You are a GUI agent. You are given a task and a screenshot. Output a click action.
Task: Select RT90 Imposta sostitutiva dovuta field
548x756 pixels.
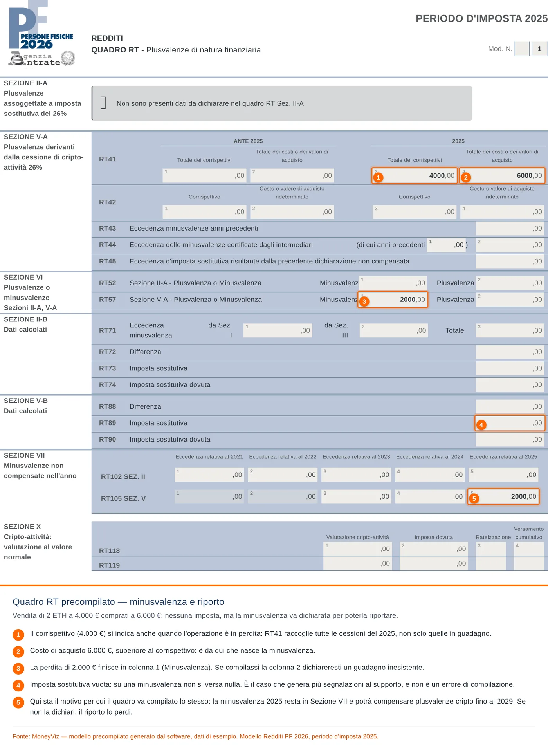pyautogui.click(x=510, y=440)
